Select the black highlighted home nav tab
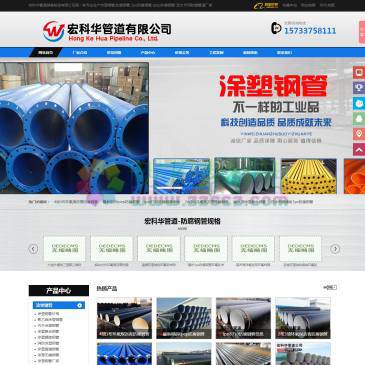Screen dimensions: 365x365 coord(46,52)
